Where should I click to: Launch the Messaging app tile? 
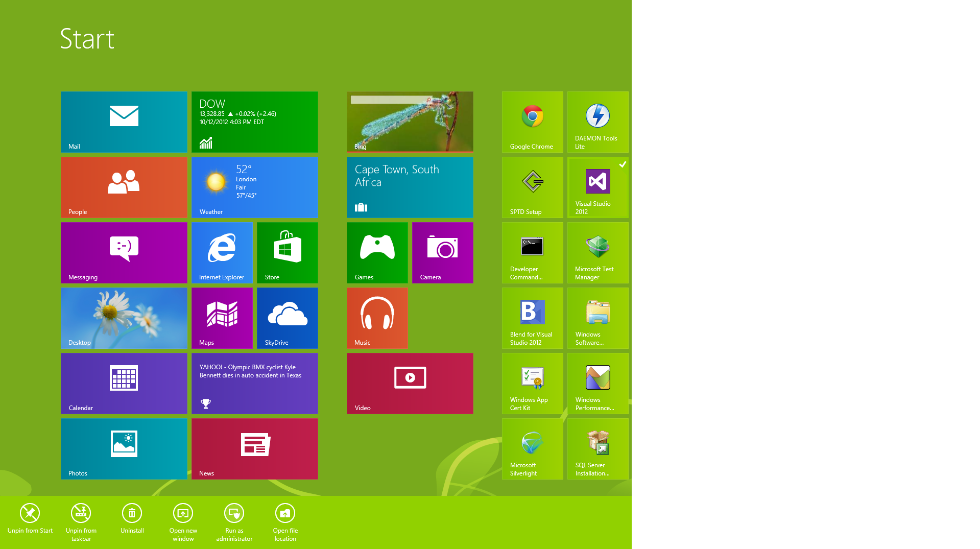[x=124, y=253]
